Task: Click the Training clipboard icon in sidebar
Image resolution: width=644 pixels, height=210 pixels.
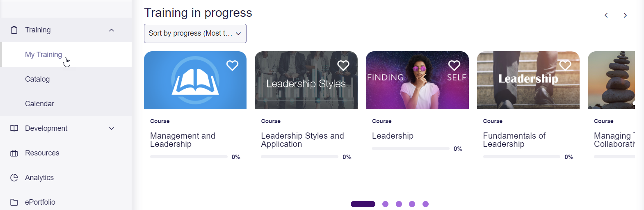Action: pyautogui.click(x=14, y=30)
